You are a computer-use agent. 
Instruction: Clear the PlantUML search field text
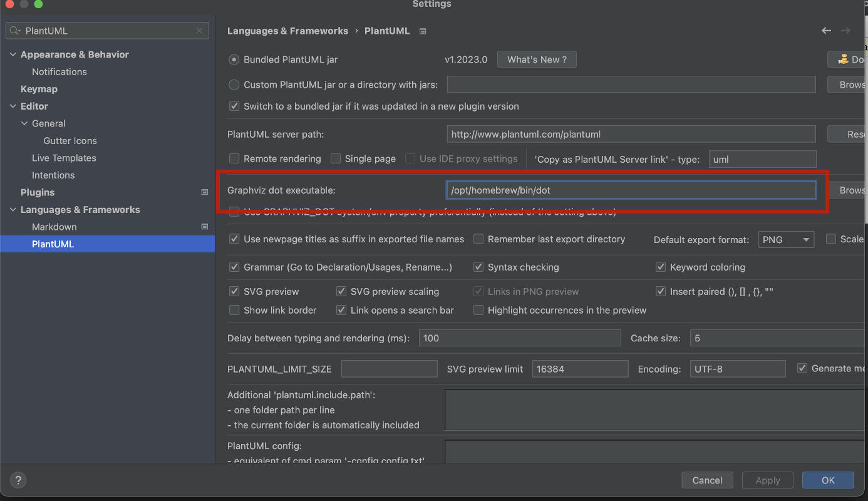point(199,31)
